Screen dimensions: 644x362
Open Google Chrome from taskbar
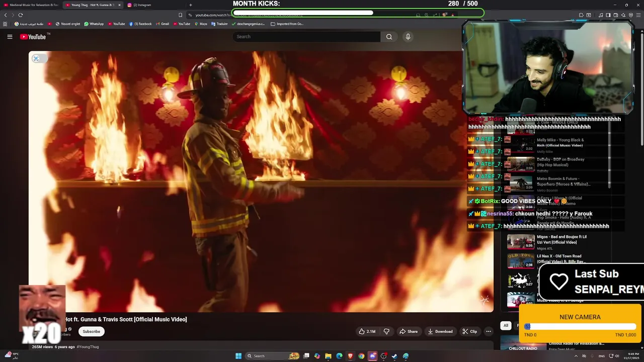pos(361,356)
